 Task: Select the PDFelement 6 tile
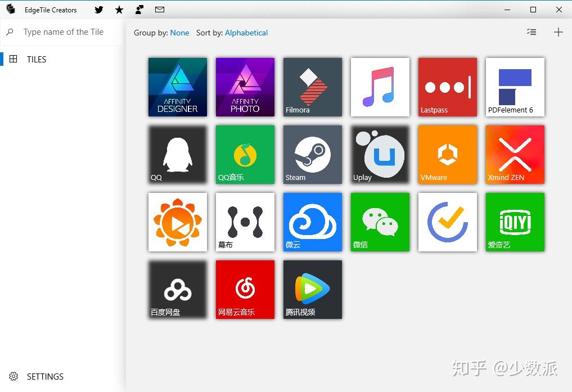pyautogui.click(x=515, y=87)
